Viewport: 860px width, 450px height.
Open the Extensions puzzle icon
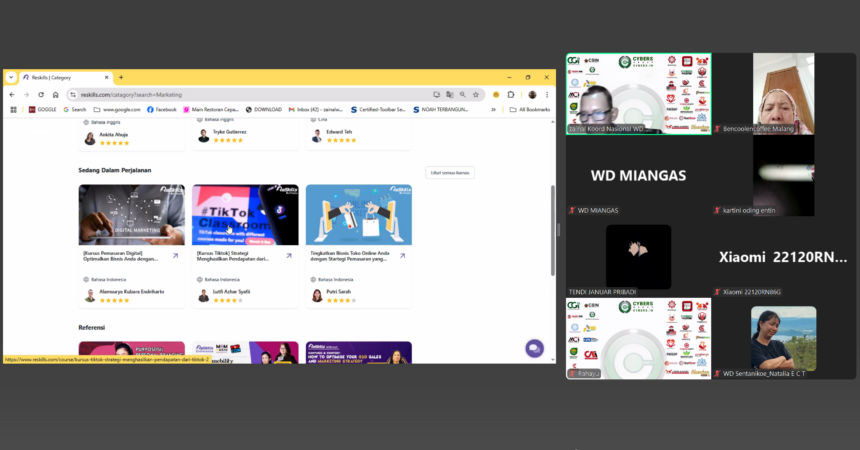511,94
